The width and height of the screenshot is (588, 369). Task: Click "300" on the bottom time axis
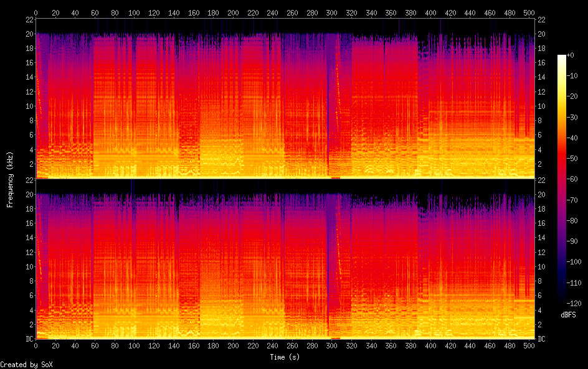[332, 346]
